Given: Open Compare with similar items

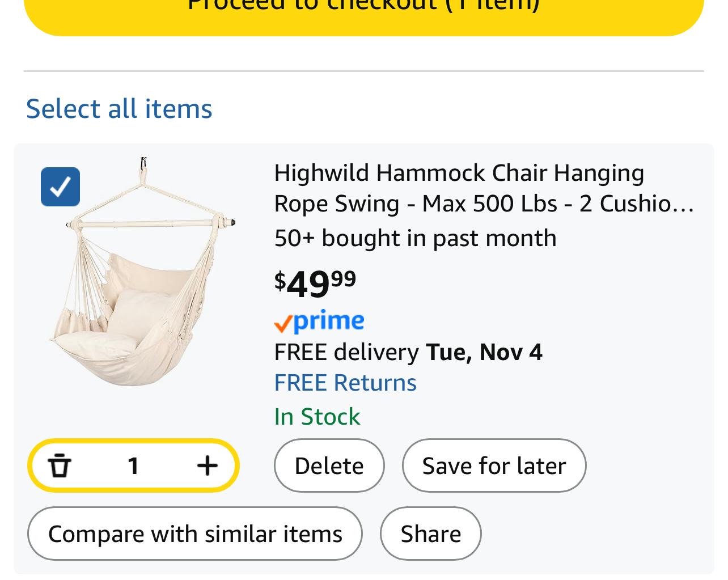Looking at the screenshot, I should 195,534.
